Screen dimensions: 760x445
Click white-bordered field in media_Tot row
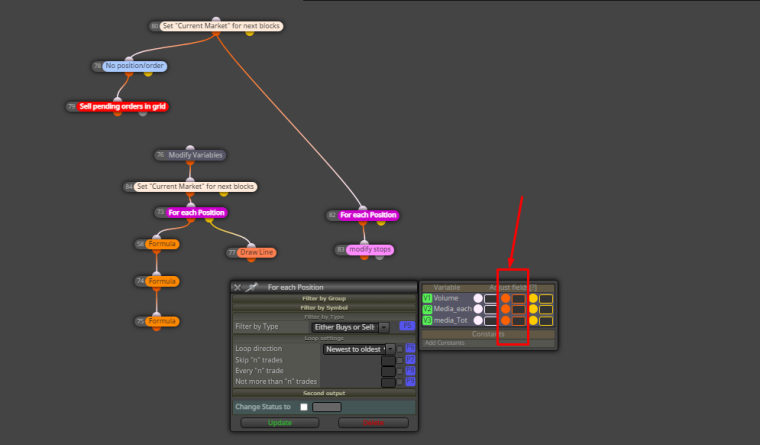point(491,321)
